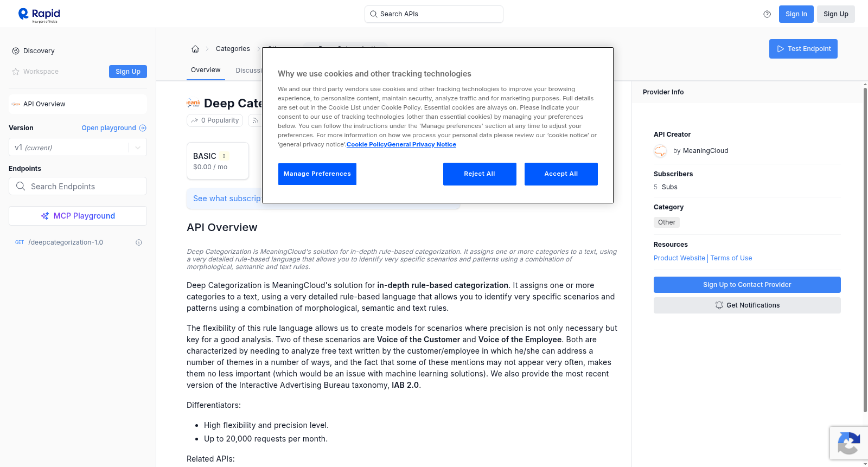Reject all cookies
The width and height of the screenshot is (868, 467).
point(480,174)
